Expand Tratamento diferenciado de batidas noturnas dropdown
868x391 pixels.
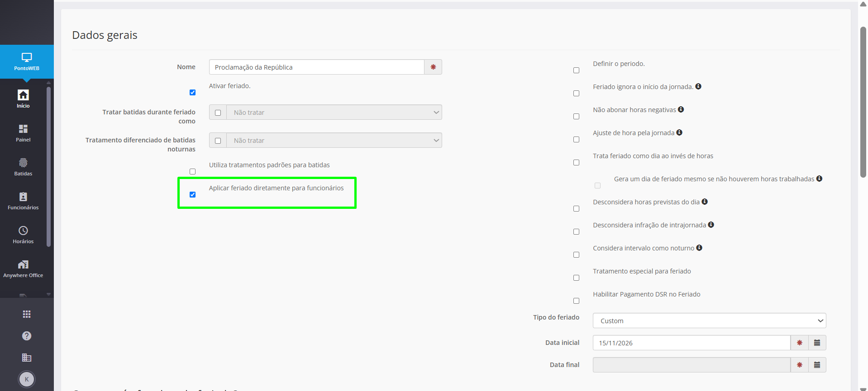coord(334,140)
